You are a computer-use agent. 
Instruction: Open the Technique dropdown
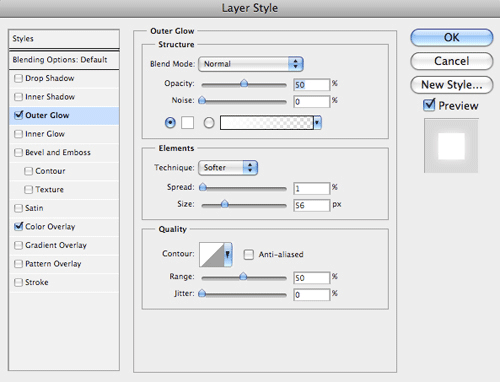point(228,168)
